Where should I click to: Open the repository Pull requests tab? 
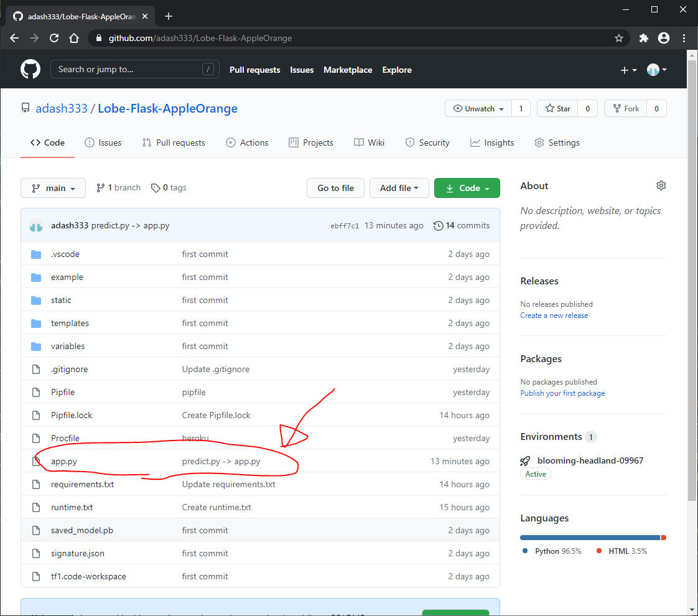pos(174,143)
